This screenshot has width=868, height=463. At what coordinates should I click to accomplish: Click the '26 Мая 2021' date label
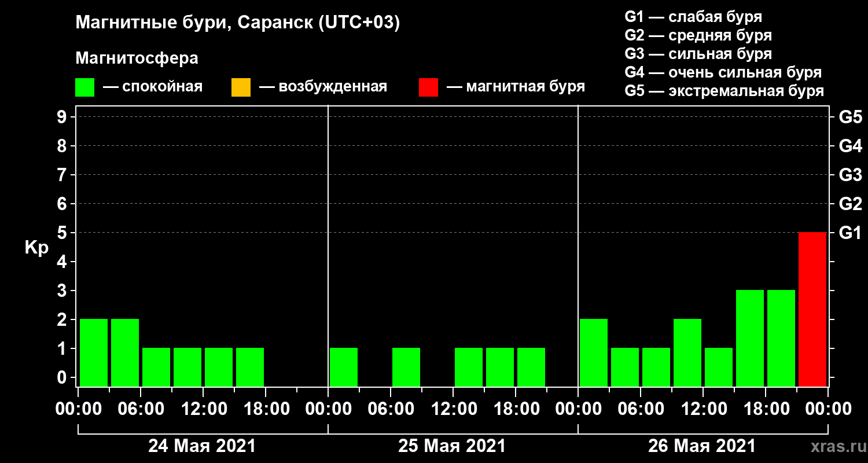[x=702, y=446]
